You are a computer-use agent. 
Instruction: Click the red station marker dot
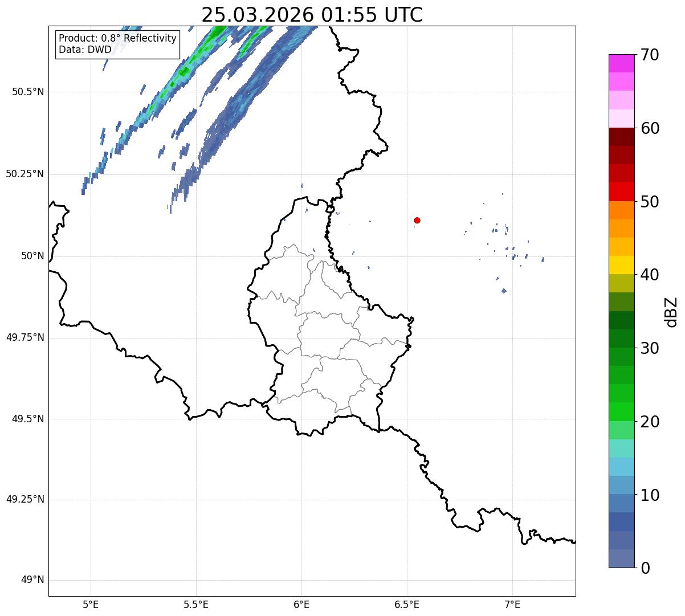point(417,220)
